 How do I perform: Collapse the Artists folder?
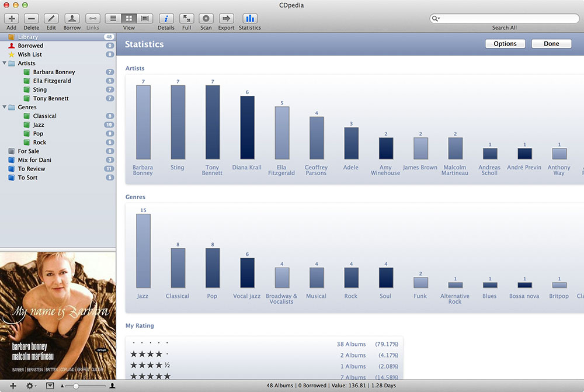point(5,63)
